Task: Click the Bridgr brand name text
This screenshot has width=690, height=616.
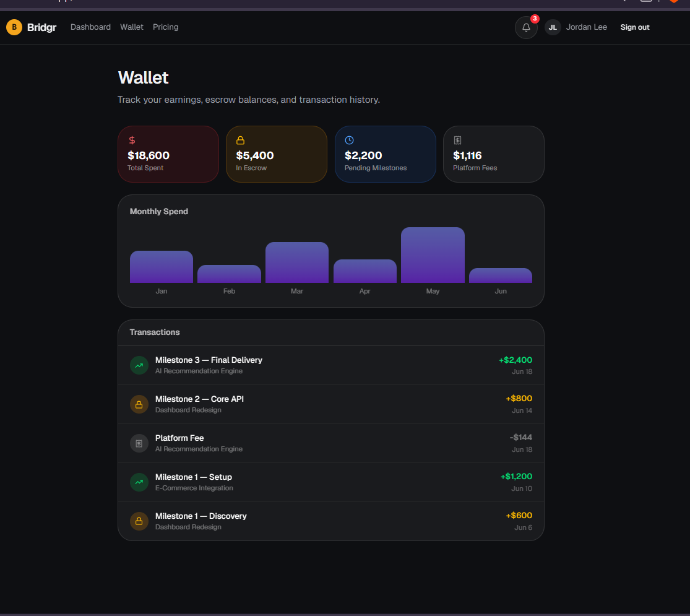Action: (42, 27)
